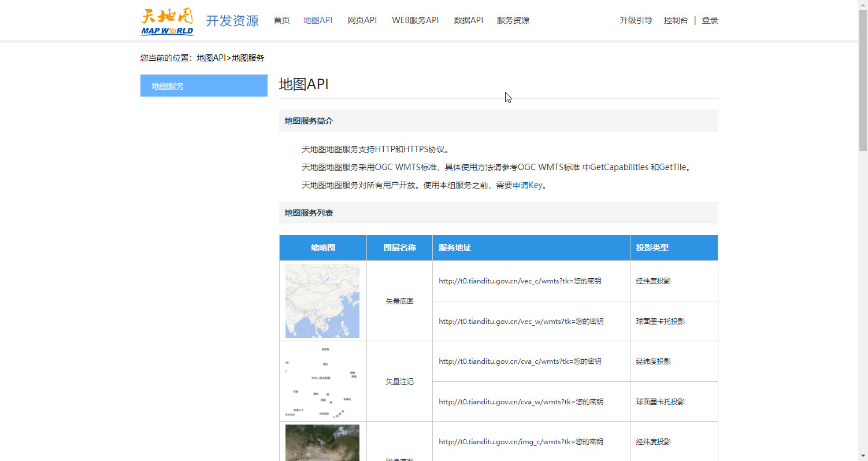The height and width of the screenshot is (461, 868).
Task: Click the 矢量注记 label thumbnail
Action: click(322, 382)
